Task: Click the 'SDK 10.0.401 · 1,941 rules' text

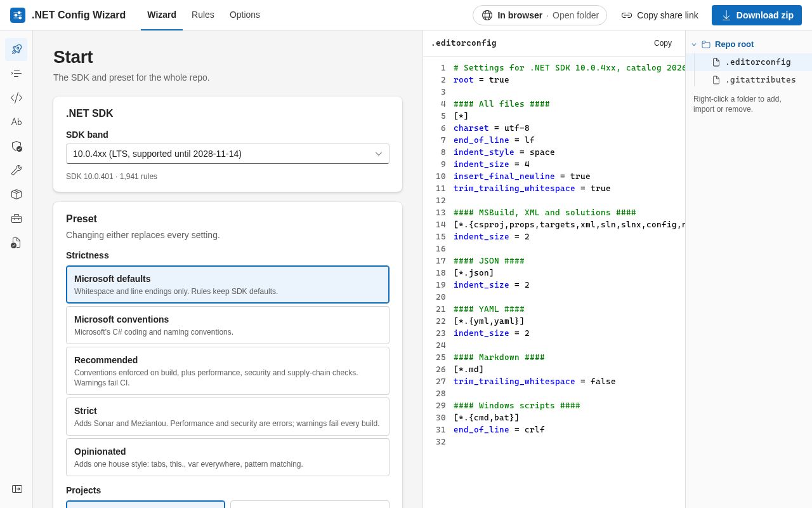Action: pyautogui.click(x=112, y=177)
